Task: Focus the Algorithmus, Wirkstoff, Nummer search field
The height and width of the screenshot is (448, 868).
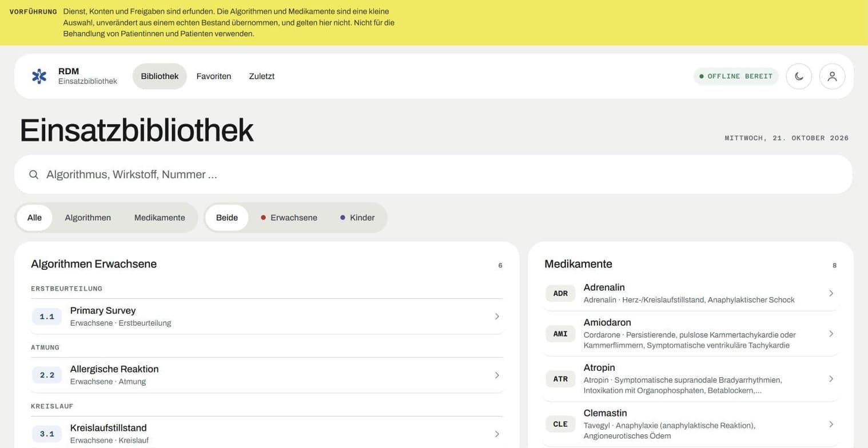Action: click(x=433, y=174)
